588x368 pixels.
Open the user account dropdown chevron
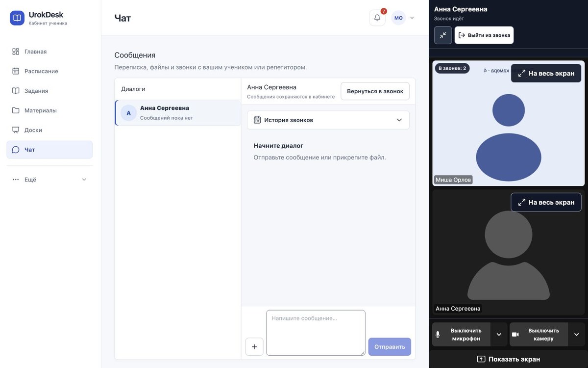pyautogui.click(x=412, y=18)
